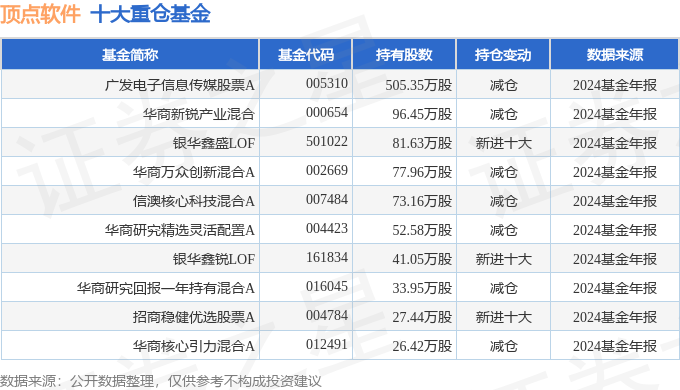Click 减仓 in the 华商新锐产业混合 row

coord(503,114)
